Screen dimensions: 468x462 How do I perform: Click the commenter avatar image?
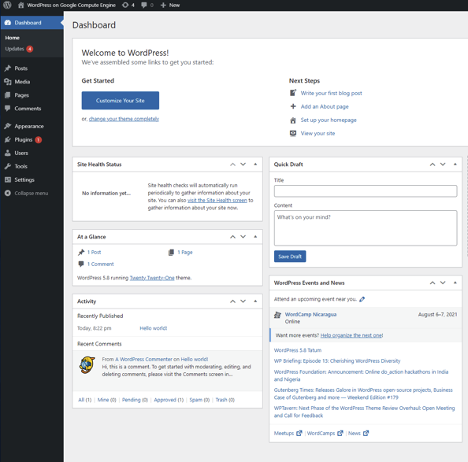(87, 365)
